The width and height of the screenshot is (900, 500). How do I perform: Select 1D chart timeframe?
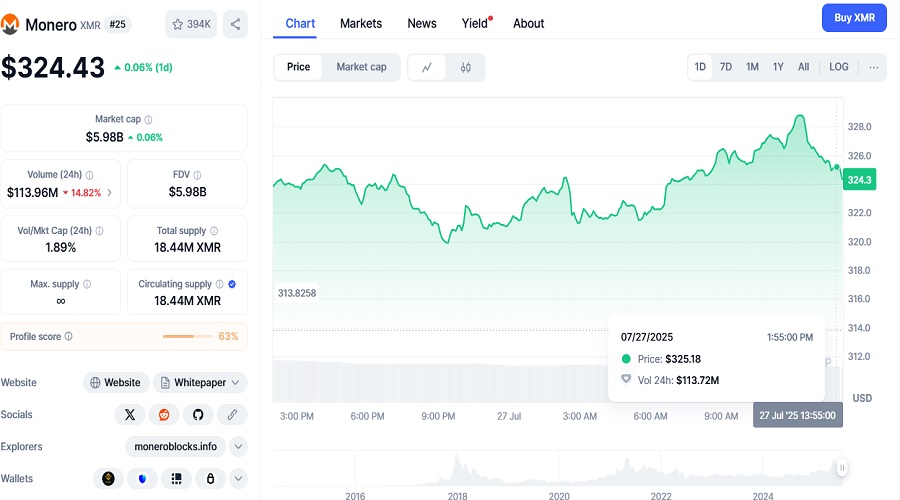(700, 67)
